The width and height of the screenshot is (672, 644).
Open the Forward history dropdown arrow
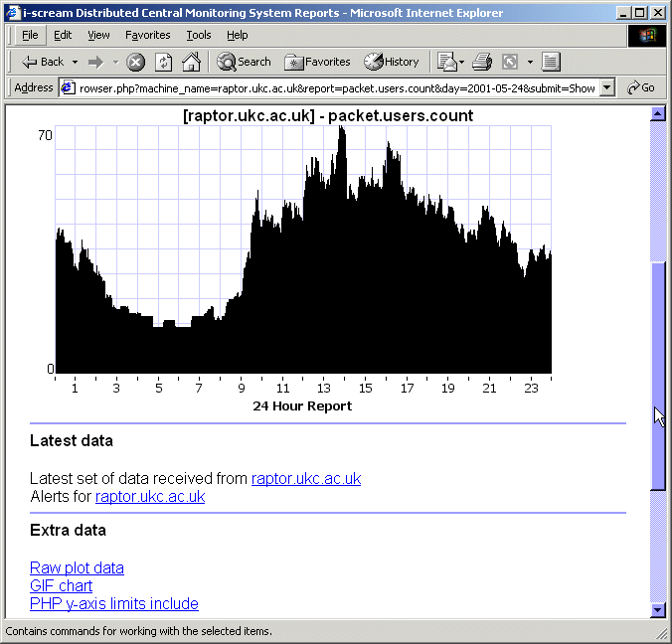(x=115, y=63)
